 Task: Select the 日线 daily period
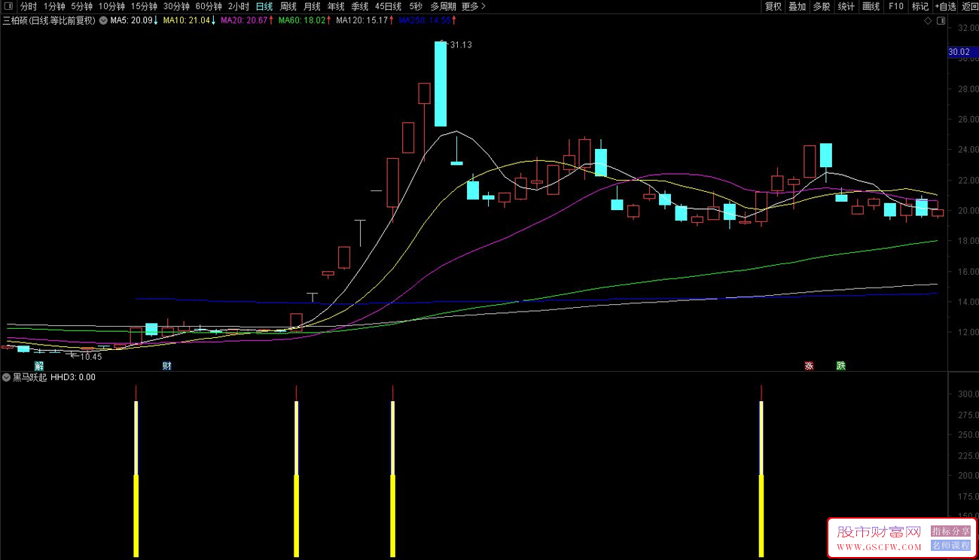(264, 7)
